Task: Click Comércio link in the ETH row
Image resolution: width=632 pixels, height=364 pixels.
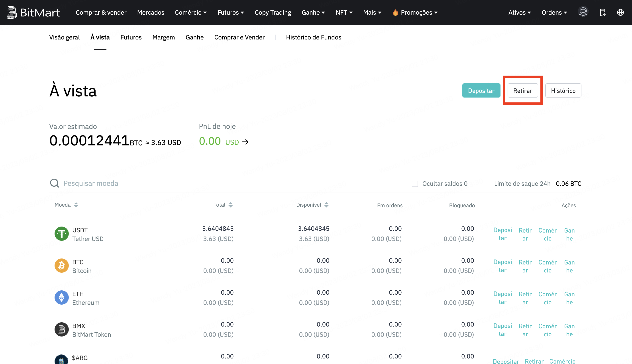Action: coord(548,298)
